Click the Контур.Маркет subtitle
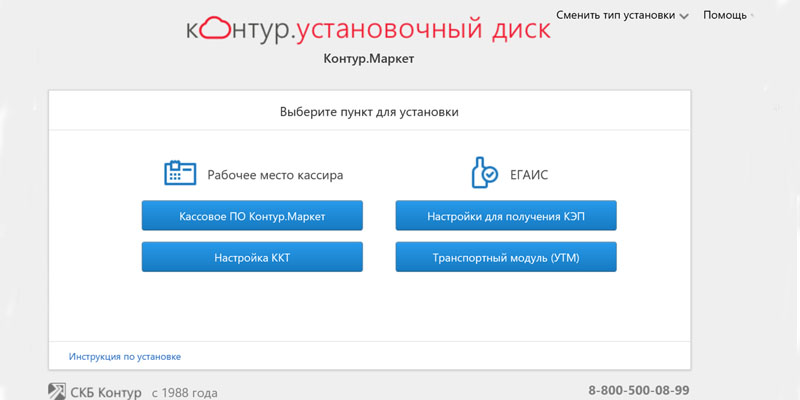 (x=369, y=59)
